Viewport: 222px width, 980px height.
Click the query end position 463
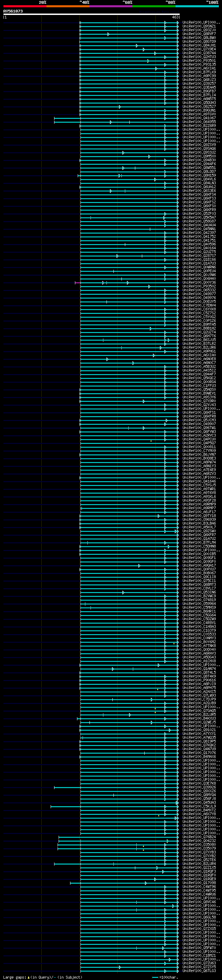point(175,17)
